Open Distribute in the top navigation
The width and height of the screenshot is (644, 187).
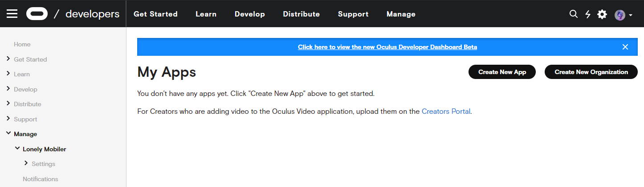pos(301,14)
